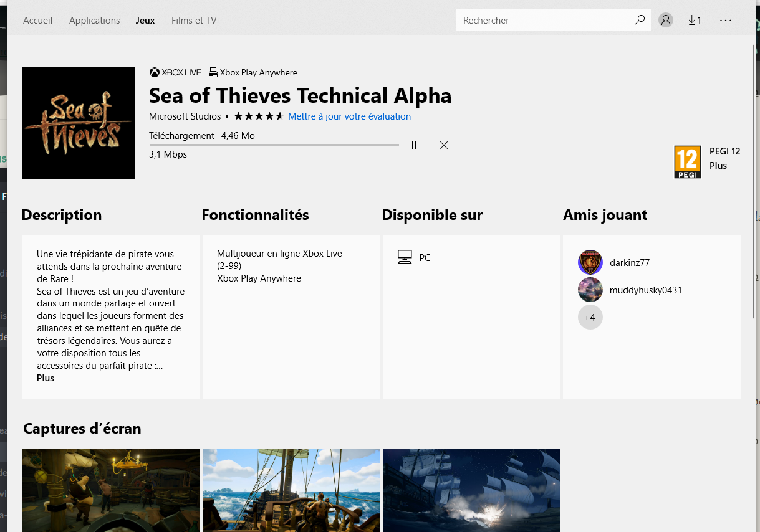Click the download progress bar

274,145
